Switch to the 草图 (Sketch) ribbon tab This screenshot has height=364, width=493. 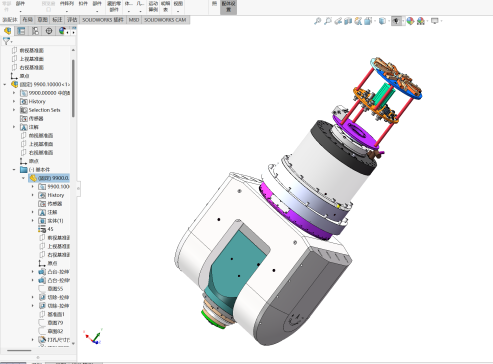coord(42,20)
